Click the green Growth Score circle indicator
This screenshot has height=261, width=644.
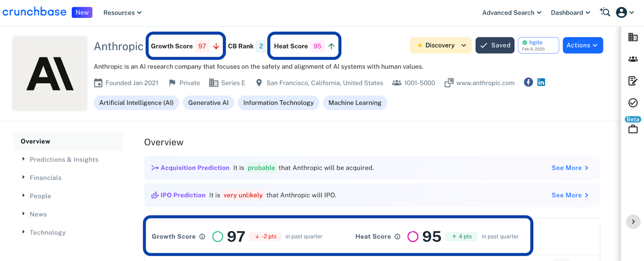[218, 236]
